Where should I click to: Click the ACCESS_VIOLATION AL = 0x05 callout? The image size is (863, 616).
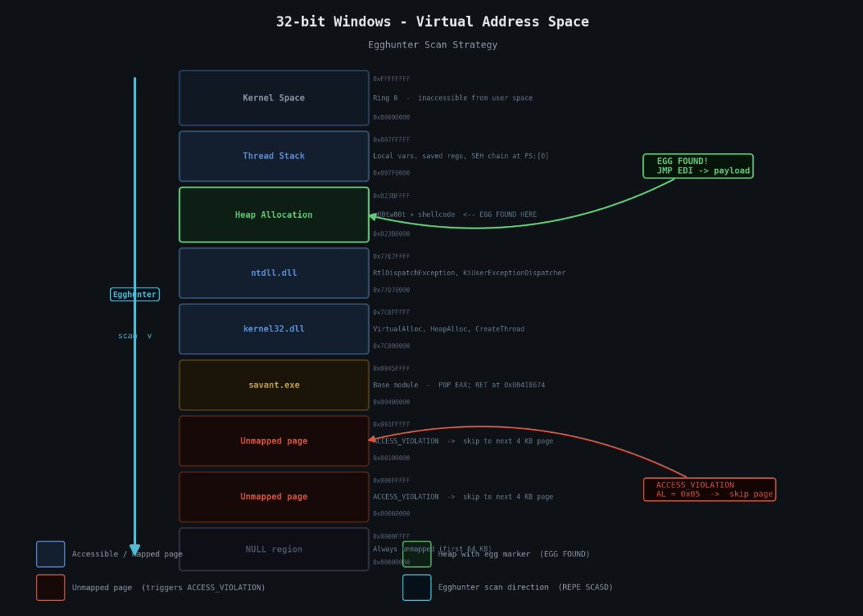coord(710,489)
